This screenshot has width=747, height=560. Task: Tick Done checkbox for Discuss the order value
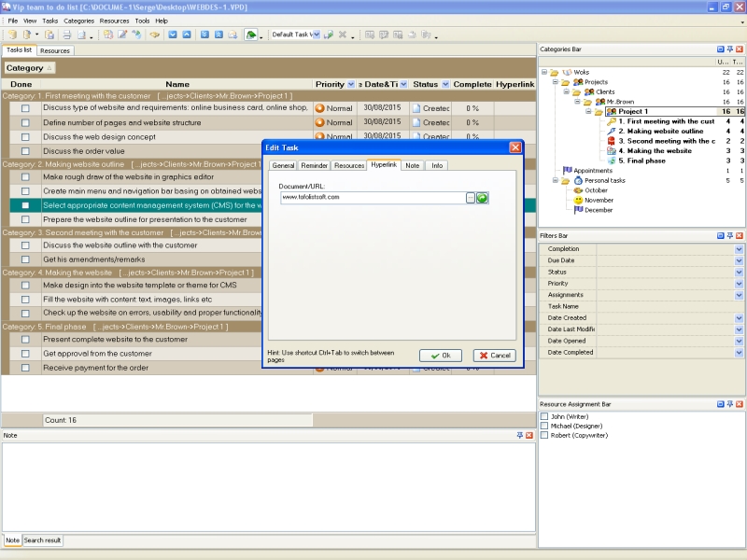tap(26, 151)
